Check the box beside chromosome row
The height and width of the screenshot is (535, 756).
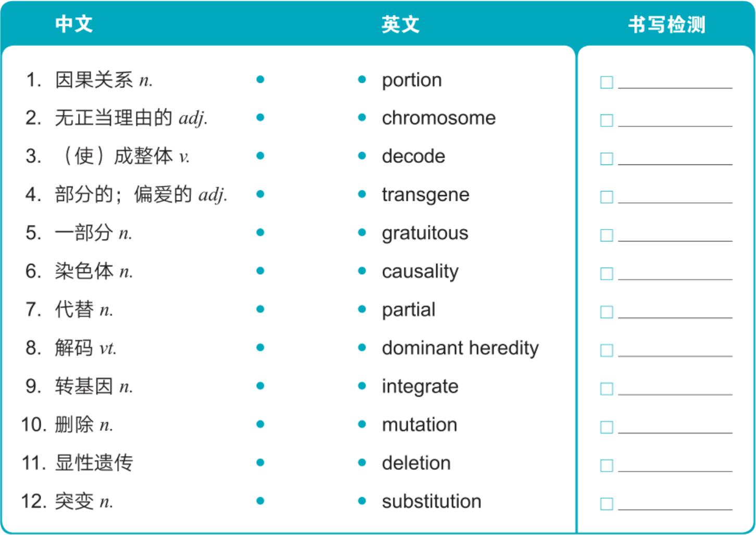pyautogui.click(x=607, y=120)
